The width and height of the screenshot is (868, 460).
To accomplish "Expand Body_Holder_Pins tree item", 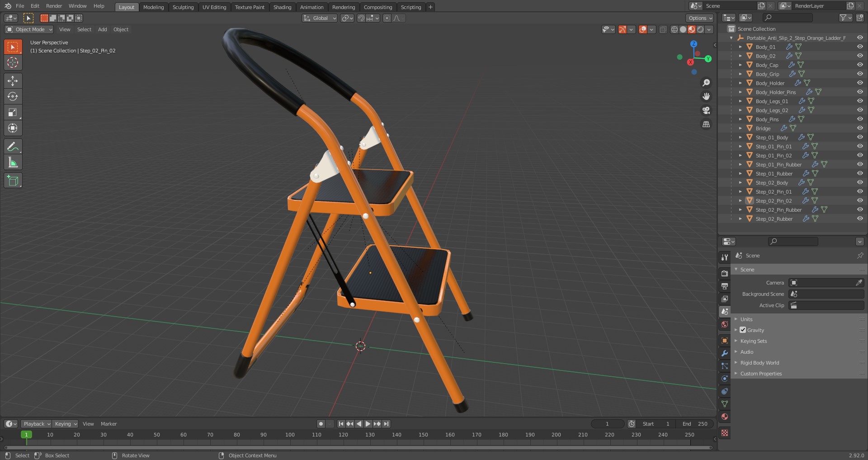I will 741,92.
